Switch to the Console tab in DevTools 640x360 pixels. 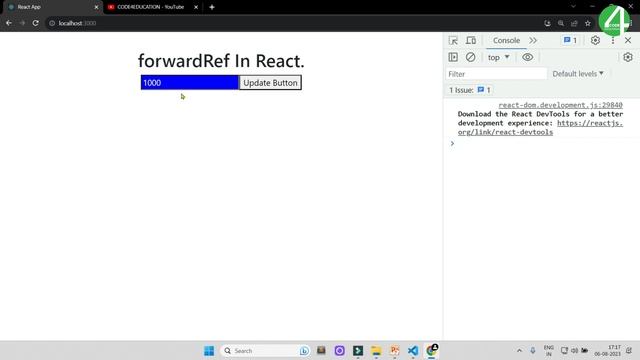[506, 40]
